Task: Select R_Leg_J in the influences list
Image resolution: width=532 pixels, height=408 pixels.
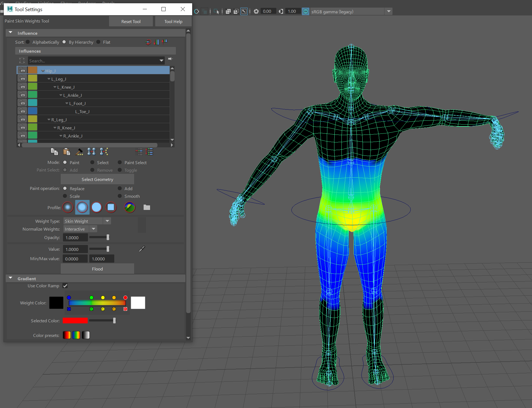Action: pyautogui.click(x=59, y=120)
